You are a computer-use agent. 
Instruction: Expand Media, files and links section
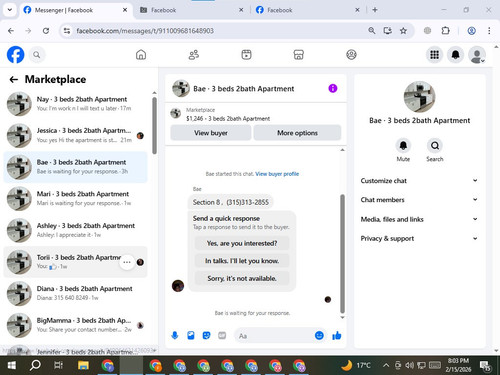pyautogui.click(x=419, y=219)
